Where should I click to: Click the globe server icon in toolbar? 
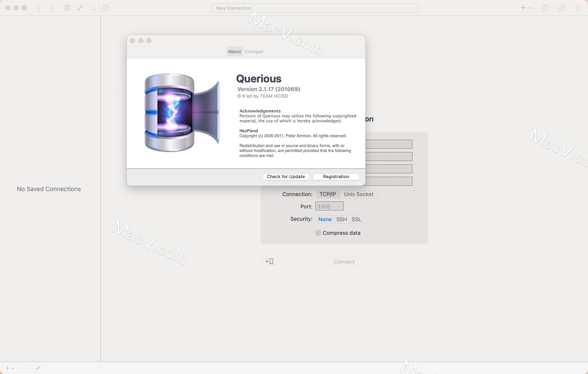(x=106, y=8)
